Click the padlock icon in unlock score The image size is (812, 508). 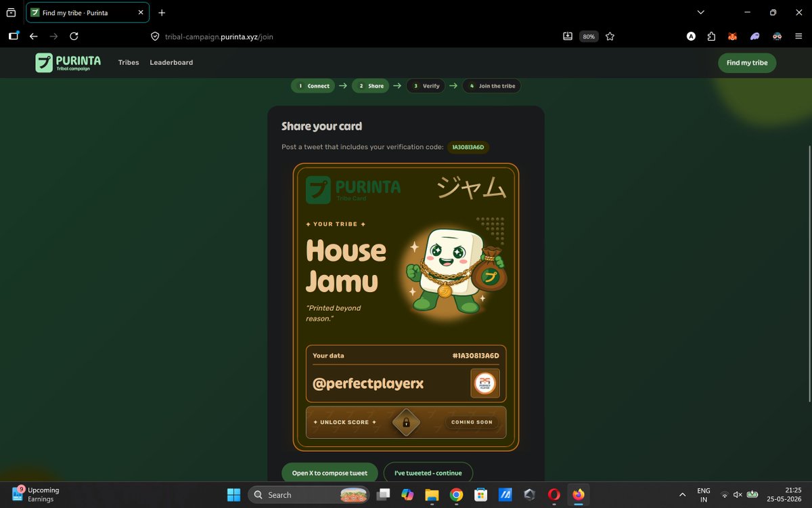click(406, 423)
